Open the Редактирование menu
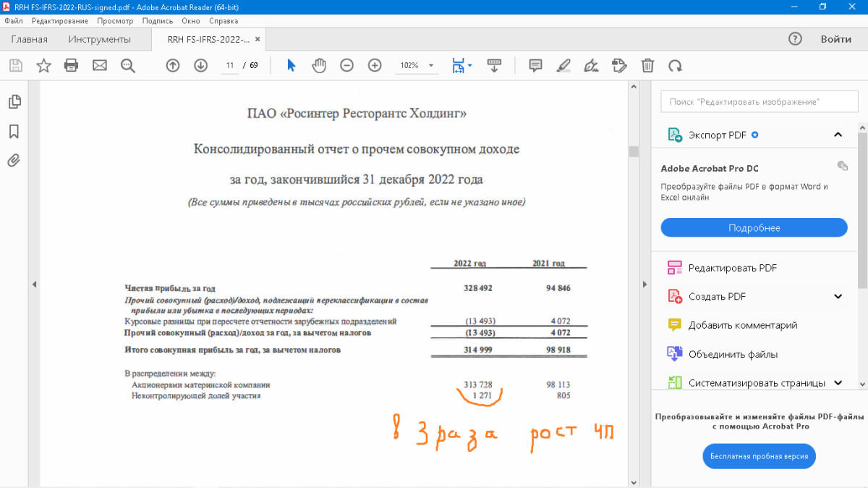Screen dimensions: 868x488 click(x=59, y=21)
